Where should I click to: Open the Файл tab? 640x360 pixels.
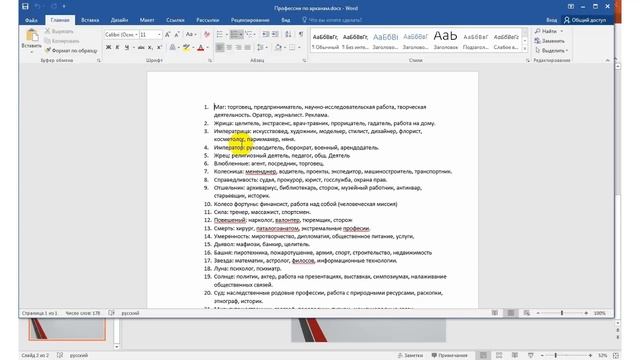(x=31, y=20)
